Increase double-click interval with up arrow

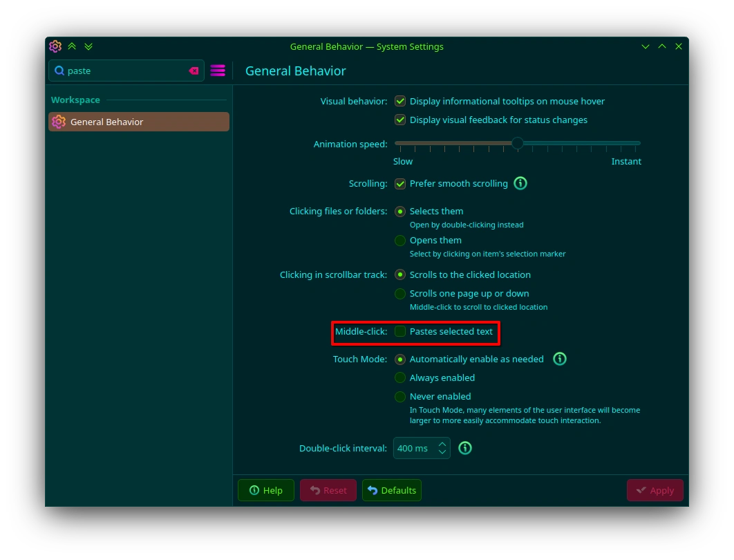[442, 444]
